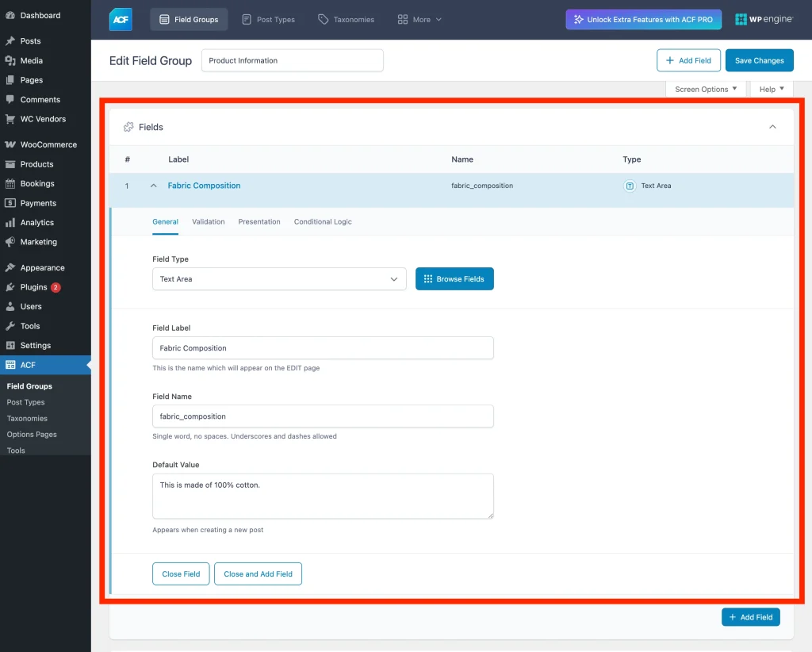Screen dimensions: 812x652
Task: Collapse the Fabric Composition row chevron
Action: [153, 186]
